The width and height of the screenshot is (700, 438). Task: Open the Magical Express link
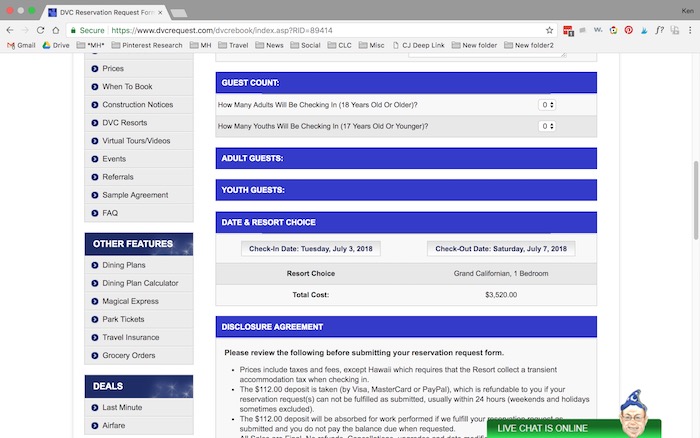point(130,301)
